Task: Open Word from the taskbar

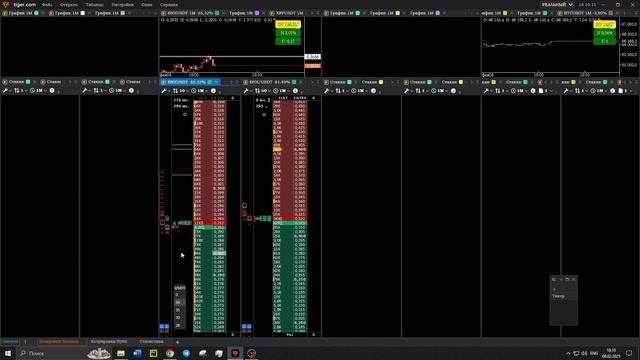Action: click(x=137, y=353)
